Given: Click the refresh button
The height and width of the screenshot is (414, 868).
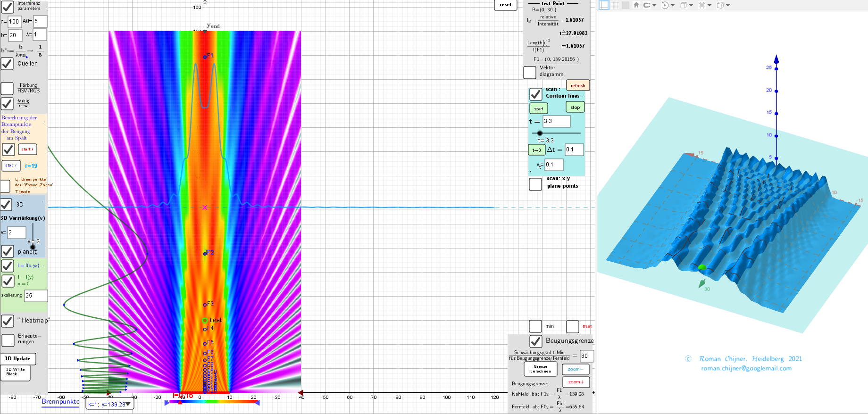Looking at the screenshot, I should (578, 85).
